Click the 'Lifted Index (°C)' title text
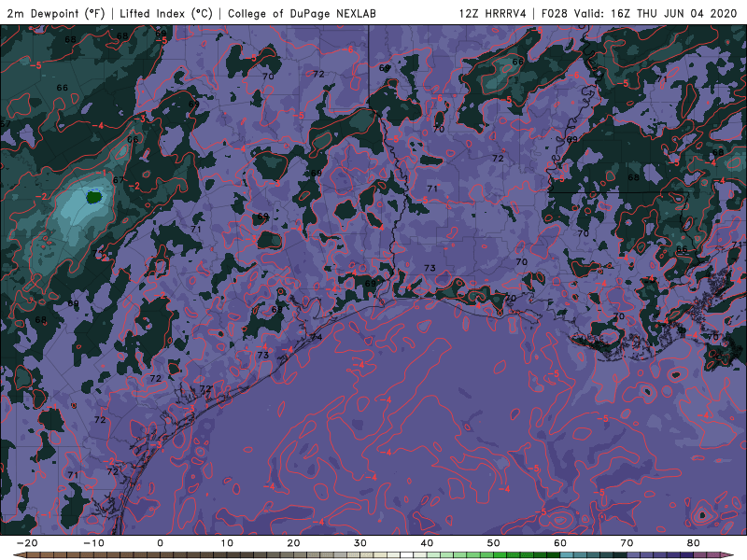This screenshot has height=560, width=747. click(166, 13)
